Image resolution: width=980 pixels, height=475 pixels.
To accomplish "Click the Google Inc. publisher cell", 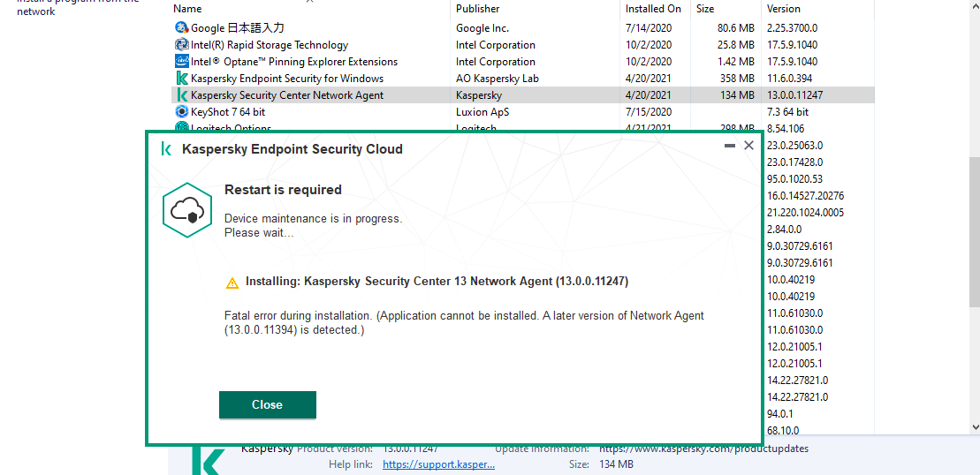I will pos(482,27).
